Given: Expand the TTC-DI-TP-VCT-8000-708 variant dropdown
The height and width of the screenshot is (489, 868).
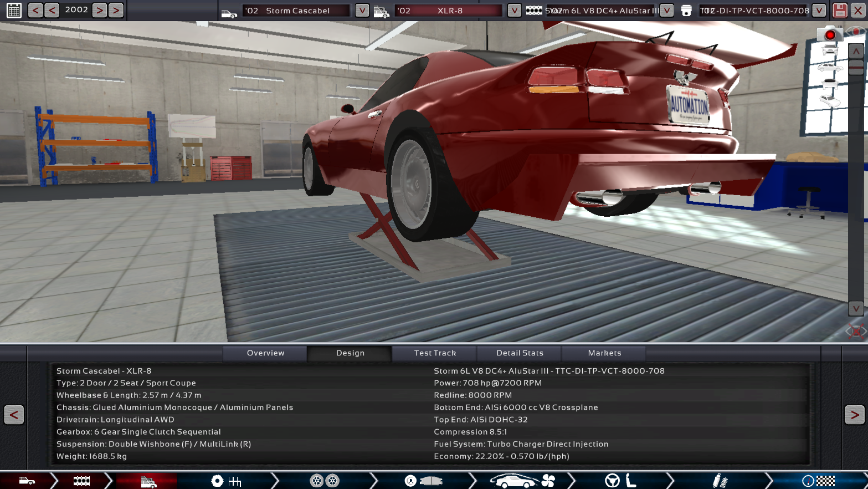Looking at the screenshot, I should pos(819,11).
